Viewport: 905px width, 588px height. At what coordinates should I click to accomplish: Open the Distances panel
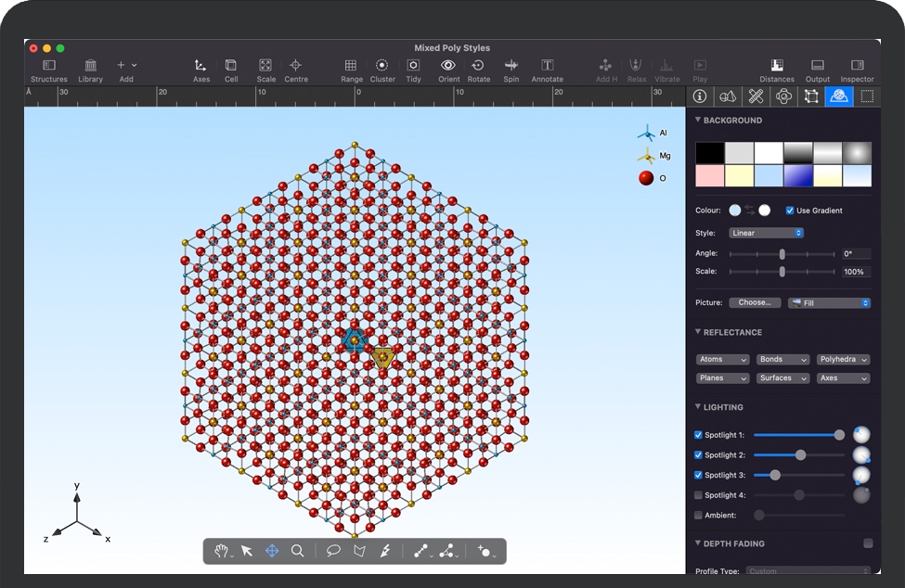click(x=776, y=66)
